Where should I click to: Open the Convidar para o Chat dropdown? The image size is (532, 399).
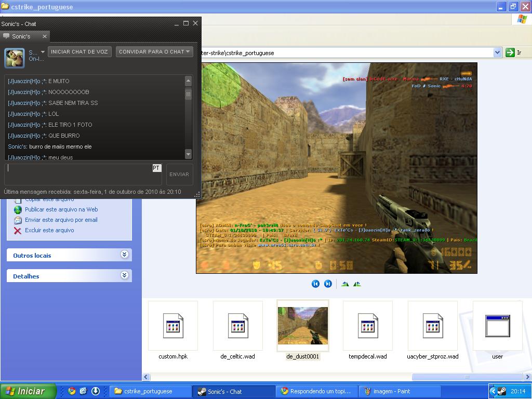(154, 51)
